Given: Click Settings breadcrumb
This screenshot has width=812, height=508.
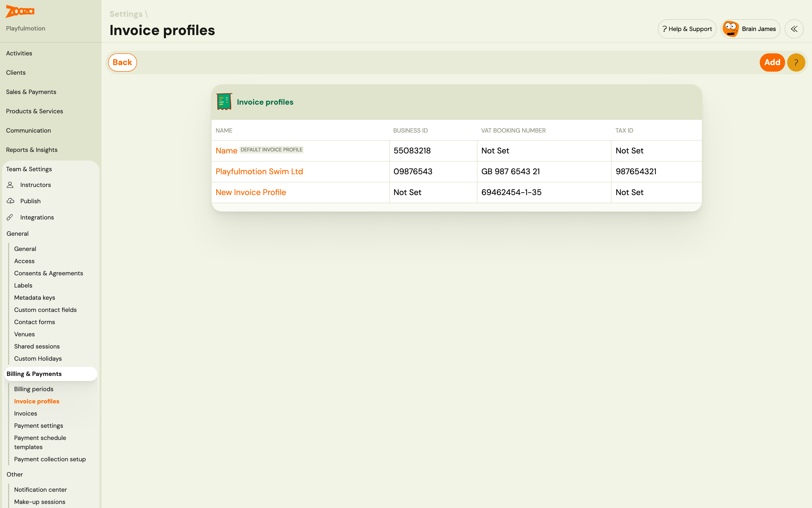Looking at the screenshot, I should (x=126, y=14).
